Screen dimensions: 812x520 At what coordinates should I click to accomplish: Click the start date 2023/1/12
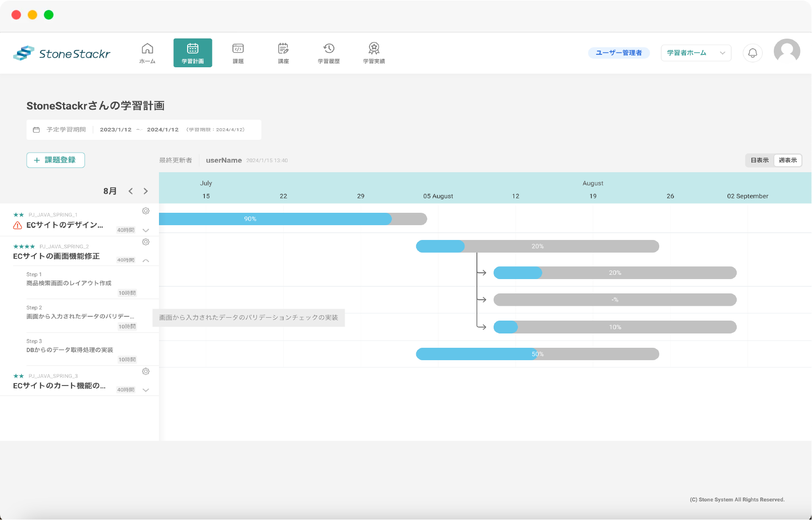click(x=116, y=130)
